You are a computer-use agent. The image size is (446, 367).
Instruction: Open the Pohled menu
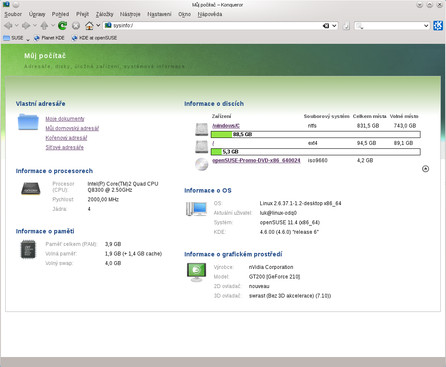[60, 14]
